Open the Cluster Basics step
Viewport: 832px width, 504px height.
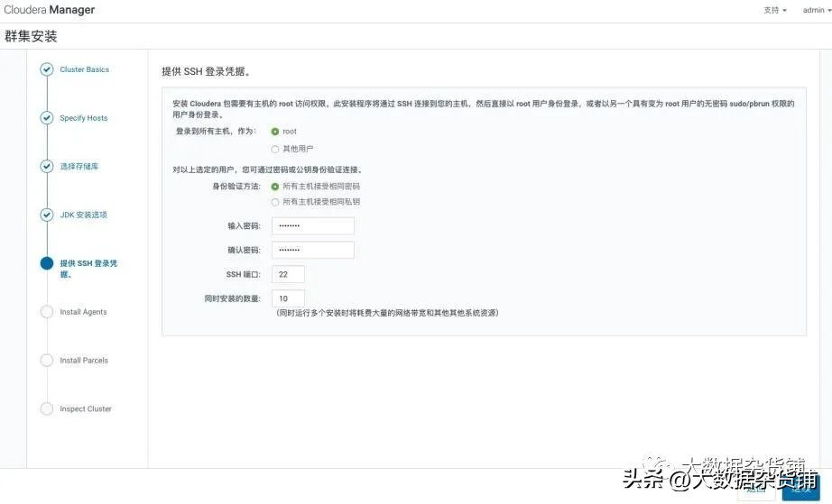click(84, 69)
